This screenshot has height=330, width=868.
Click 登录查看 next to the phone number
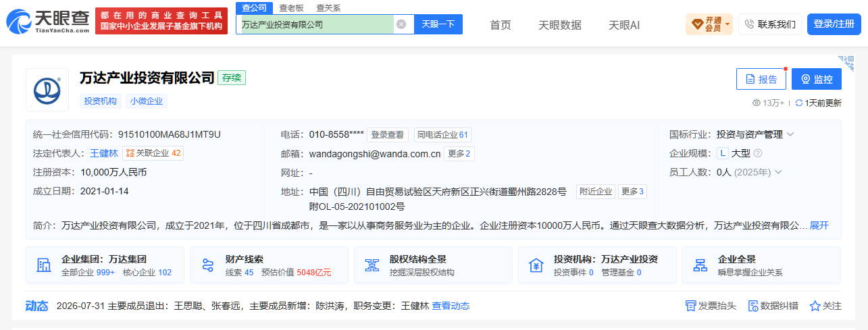388,134
